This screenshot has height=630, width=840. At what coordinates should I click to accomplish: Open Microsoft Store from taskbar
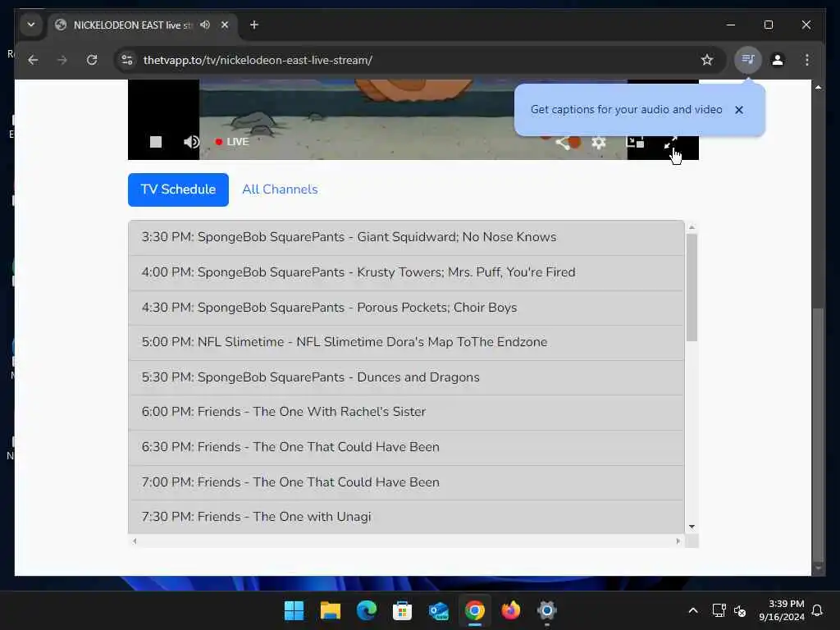pos(402,610)
